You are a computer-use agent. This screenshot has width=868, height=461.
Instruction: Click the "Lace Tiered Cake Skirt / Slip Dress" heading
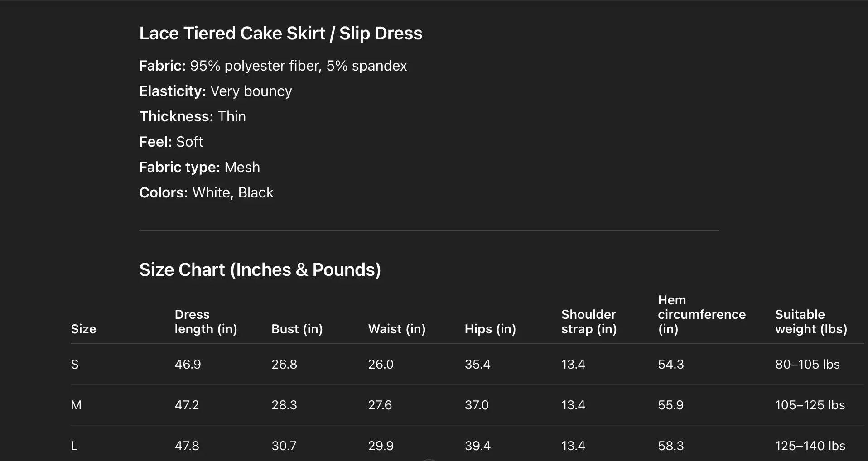pyautogui.click(x=280, y=34)
